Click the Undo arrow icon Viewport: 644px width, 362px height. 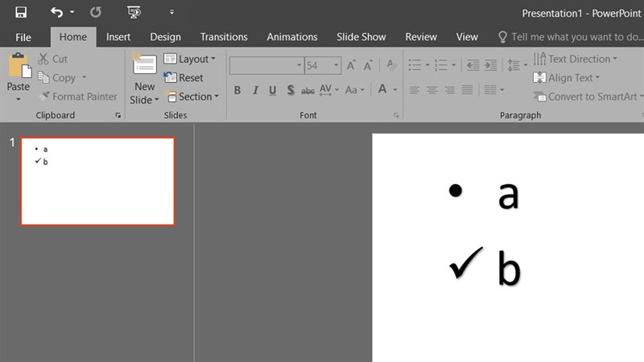tap(56, 12)
